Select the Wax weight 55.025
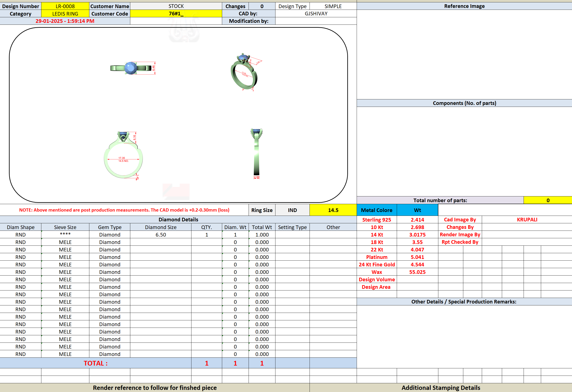 (417, 272)
